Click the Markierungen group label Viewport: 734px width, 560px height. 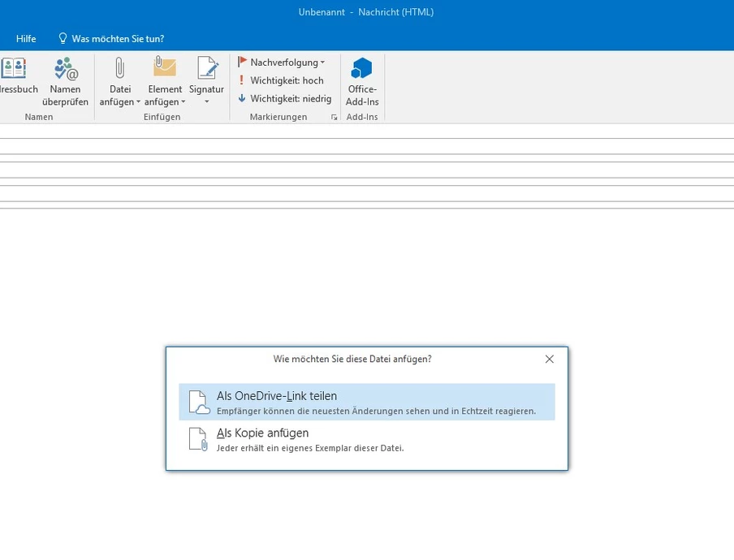tap(278, 117)
